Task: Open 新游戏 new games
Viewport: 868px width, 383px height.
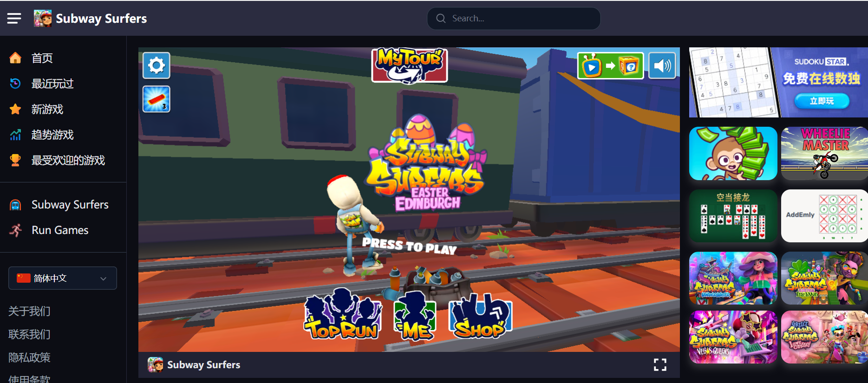Action: click(x=47, y=109)
